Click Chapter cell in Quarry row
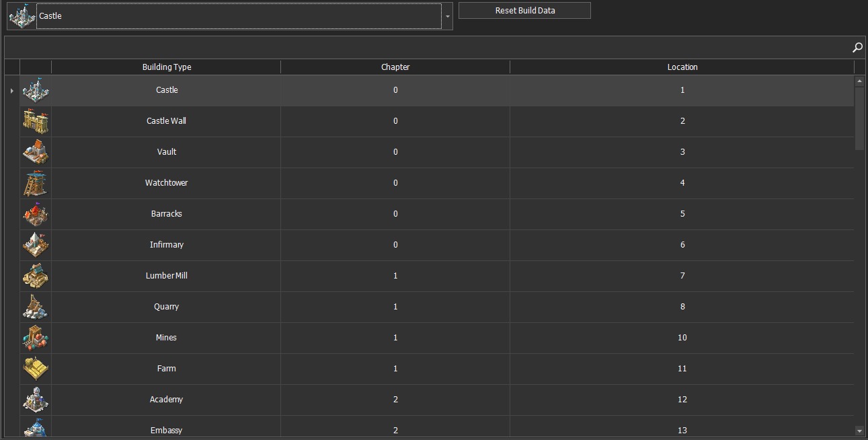Screen dimensions: 868x440 pyautogui.click(x=395, y=307)
